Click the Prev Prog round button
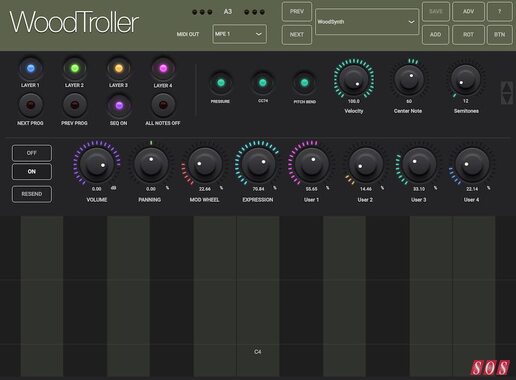The height and width of the screenshot is (380, 516). (75, 105)
